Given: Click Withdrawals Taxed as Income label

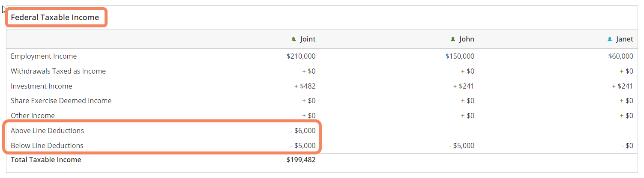Looking at the screenshot, I should 58,71.
